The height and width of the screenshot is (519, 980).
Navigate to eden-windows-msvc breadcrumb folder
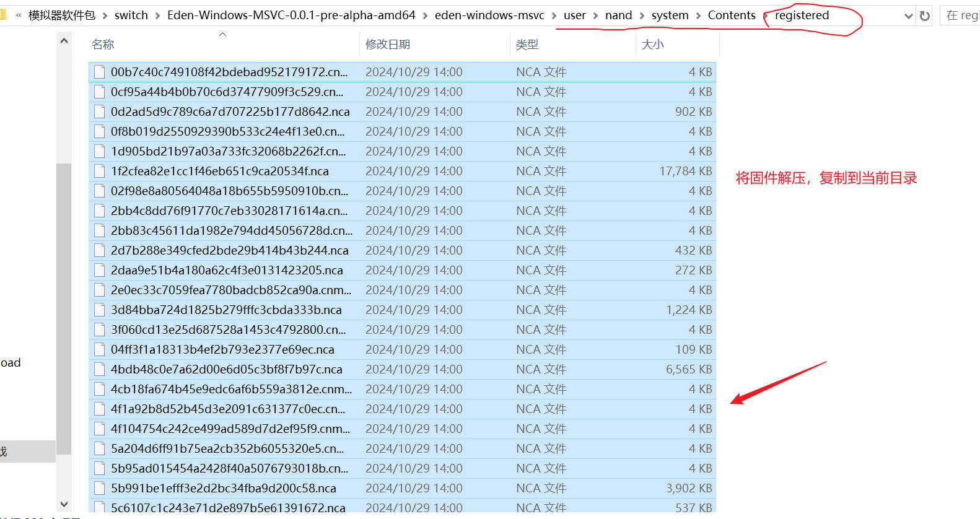[x=489, y=15]
